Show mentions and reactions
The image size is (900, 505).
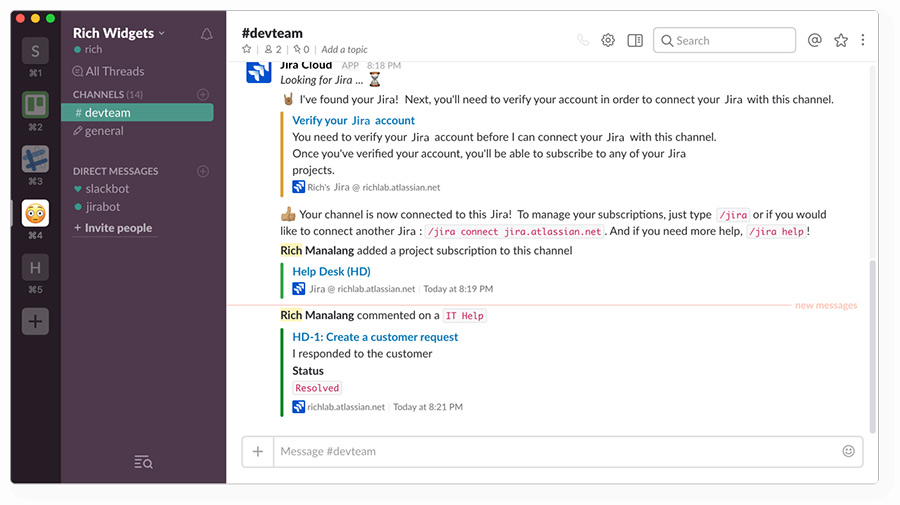point(814,40)
